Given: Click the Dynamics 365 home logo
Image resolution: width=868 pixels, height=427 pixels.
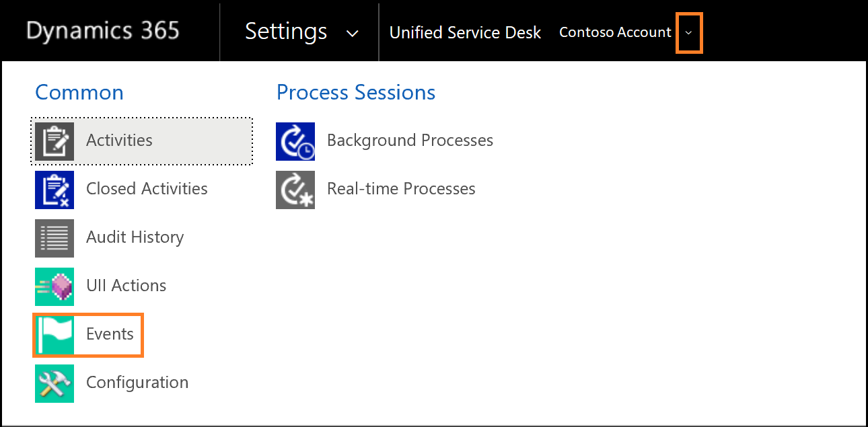Looking at the screenshot, I should coord(102,30).
